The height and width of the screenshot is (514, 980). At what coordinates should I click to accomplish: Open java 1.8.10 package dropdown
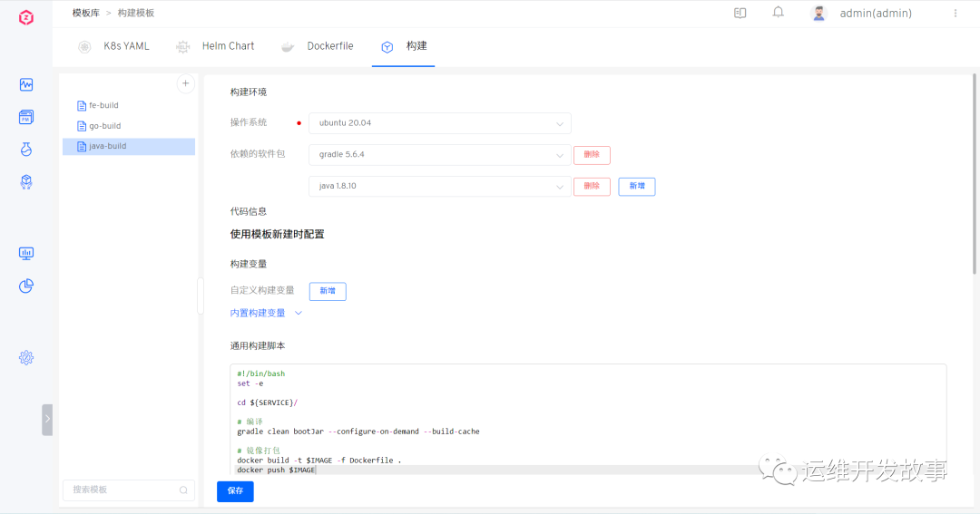click(440, 186)
